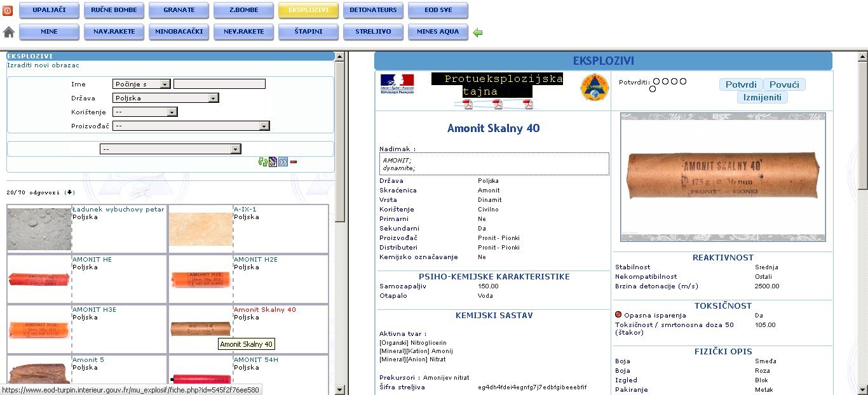Click the AMONIT HE red cartridge thumbnail
The width and height of the screenshot is (868, 395).
click(39, 279)
